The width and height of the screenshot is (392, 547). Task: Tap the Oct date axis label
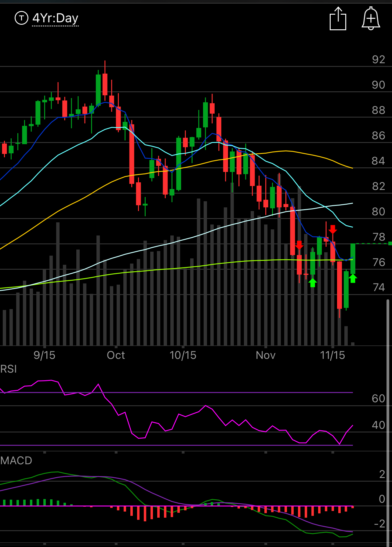click(116, 355)
